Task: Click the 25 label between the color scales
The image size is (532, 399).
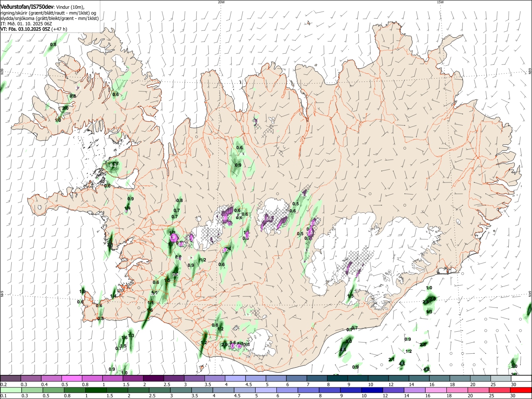Action: (x=493, y=384)
